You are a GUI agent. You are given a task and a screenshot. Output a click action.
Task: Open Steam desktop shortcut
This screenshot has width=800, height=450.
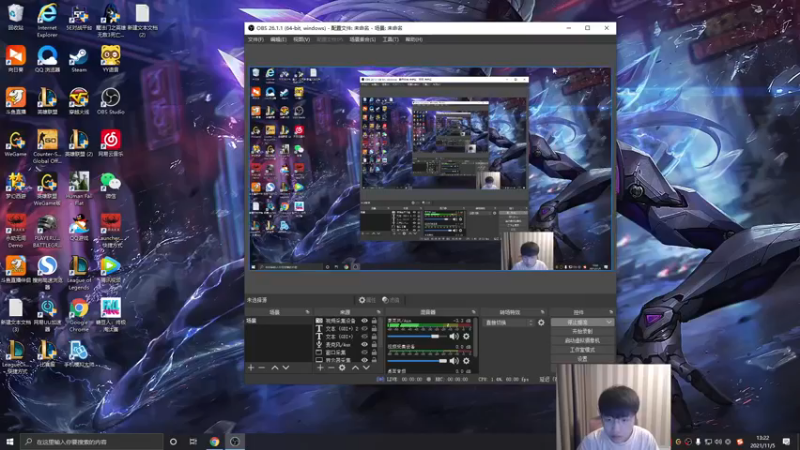point(79,59)
